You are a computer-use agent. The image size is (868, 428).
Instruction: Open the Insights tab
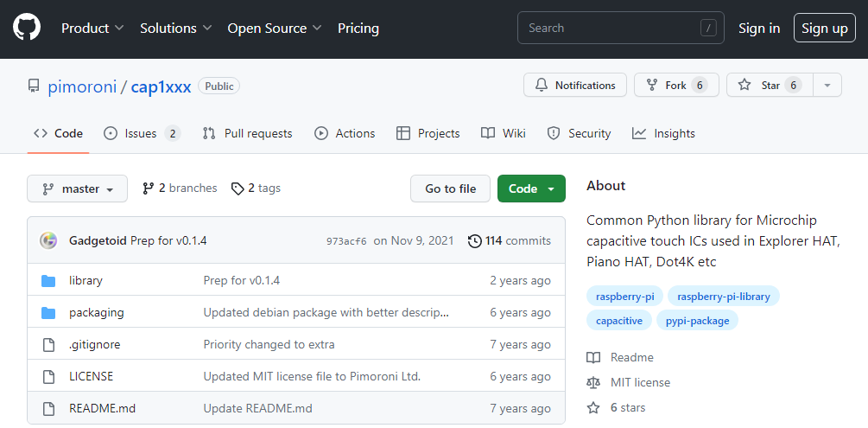(x=663, y=134)
